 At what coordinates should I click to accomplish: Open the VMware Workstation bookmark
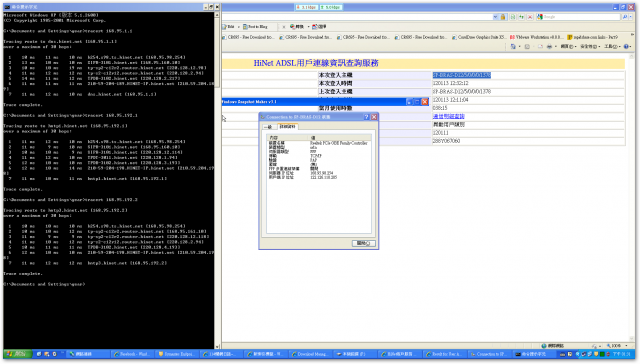pos(536,37)
